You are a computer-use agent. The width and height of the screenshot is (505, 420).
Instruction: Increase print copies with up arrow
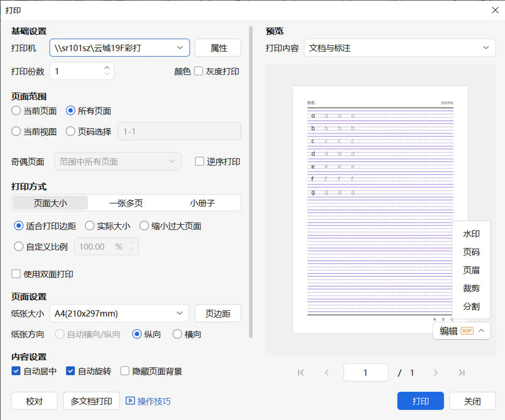[x=107, y=67]
